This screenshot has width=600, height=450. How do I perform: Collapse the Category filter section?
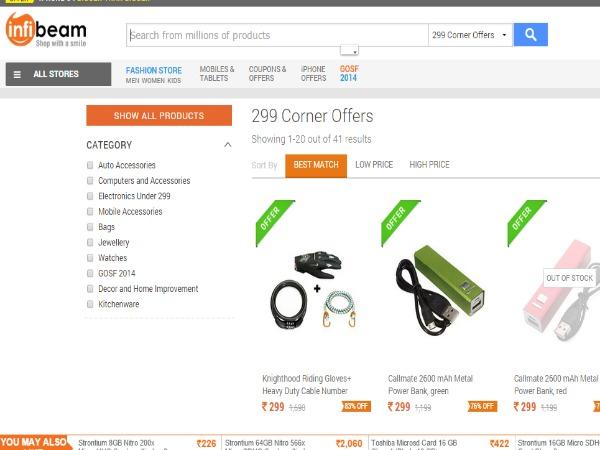(x=228, y=145)
